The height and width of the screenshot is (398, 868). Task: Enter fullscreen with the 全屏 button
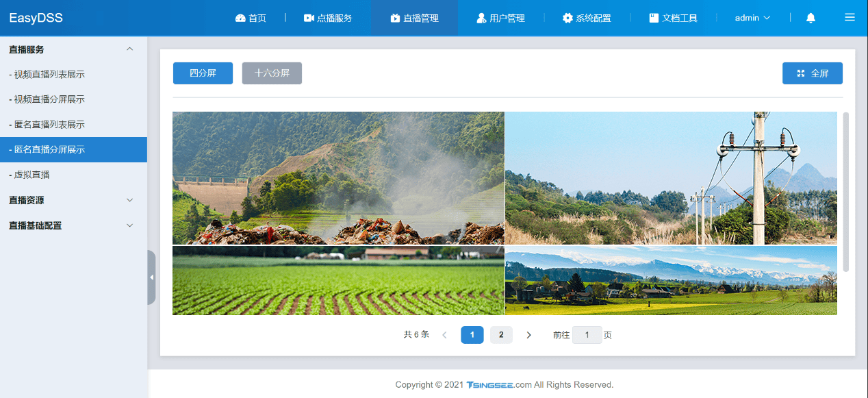[x=812, y=73]
